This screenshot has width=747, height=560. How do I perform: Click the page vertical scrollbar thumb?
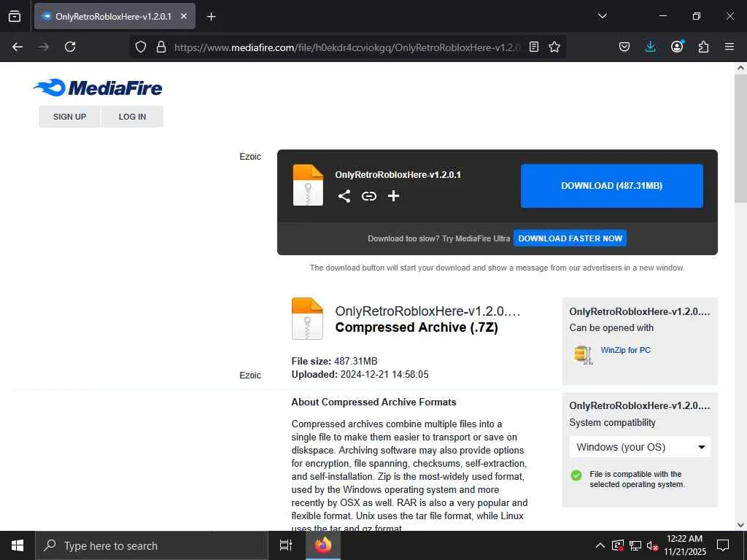click(x=740, y=138)
